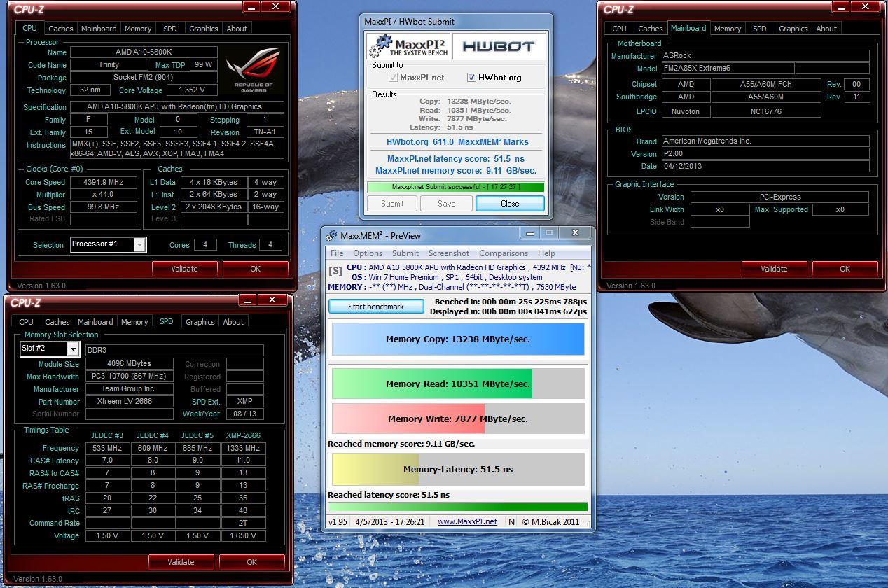The width and height of the screenshot is (888, 588).
Task: Select CPU tab in bottom-left CPU-Z window
Action: tap(27, 322)
